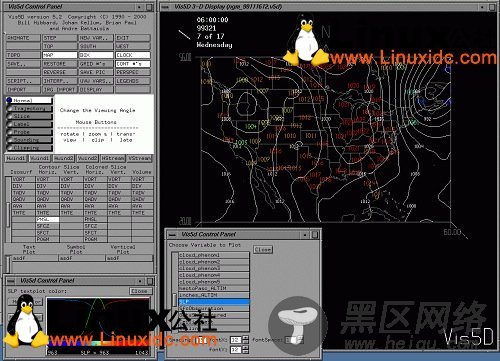Toggle SFCZ in Contour Slice Horiz. column

click(47, 226)
